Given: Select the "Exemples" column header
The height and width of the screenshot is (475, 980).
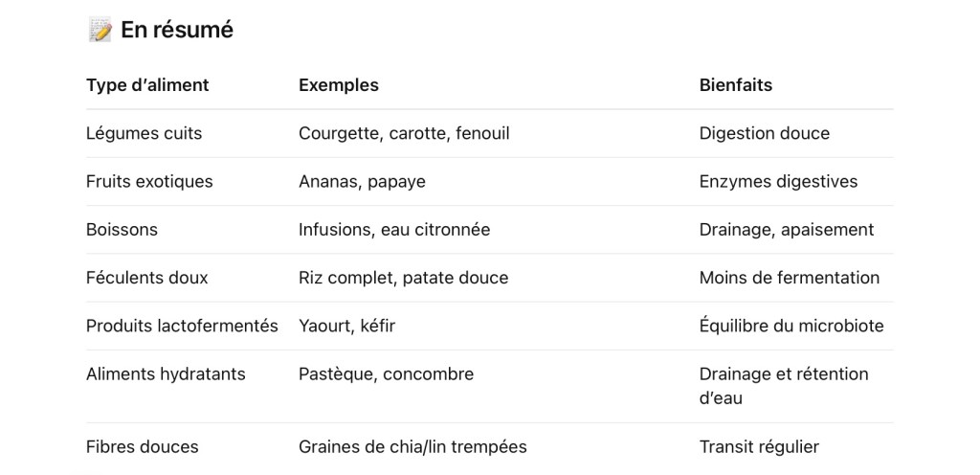Looking at the screenshot, I should point(339,85).
